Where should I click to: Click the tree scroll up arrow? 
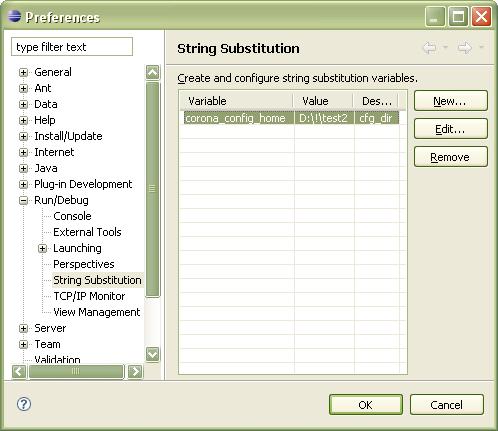[153, 72]
